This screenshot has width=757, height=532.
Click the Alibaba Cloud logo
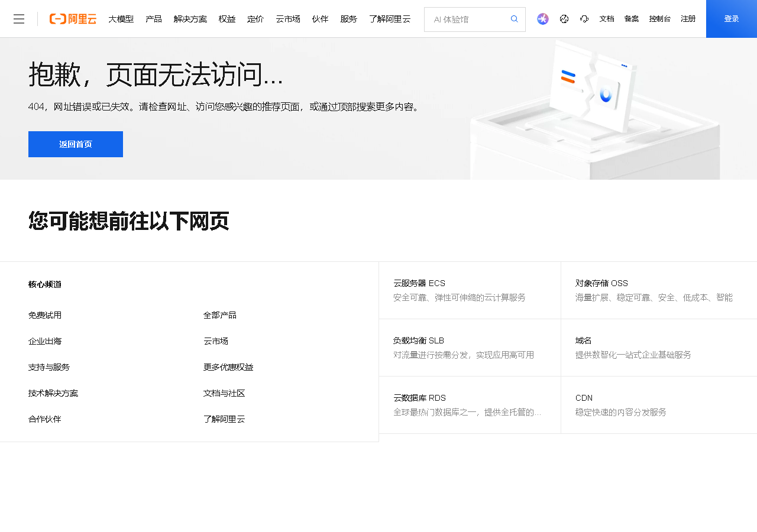point(73,19)
